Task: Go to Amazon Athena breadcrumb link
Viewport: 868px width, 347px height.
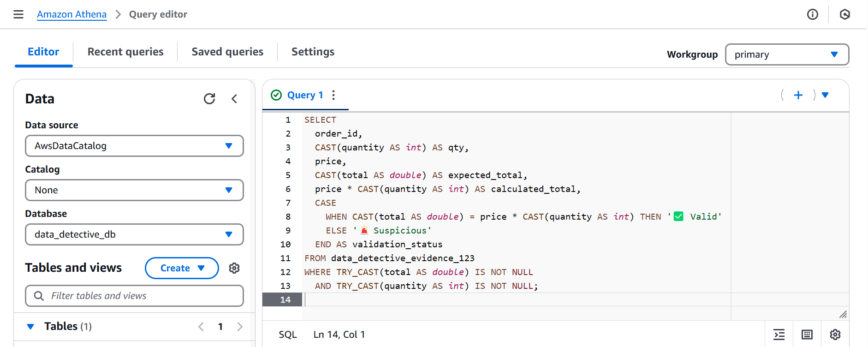Action: [71, 14]
